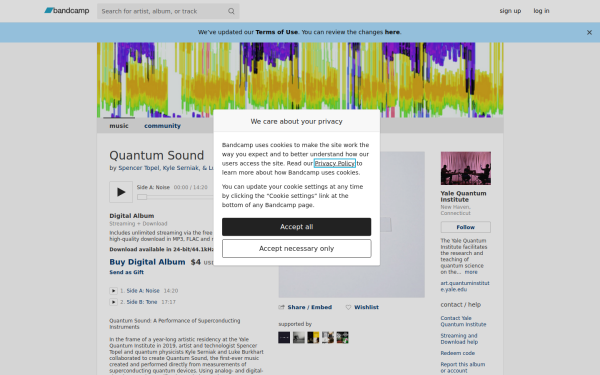
Task: Choose Accept necessary only
Action: tap(296, 248)
